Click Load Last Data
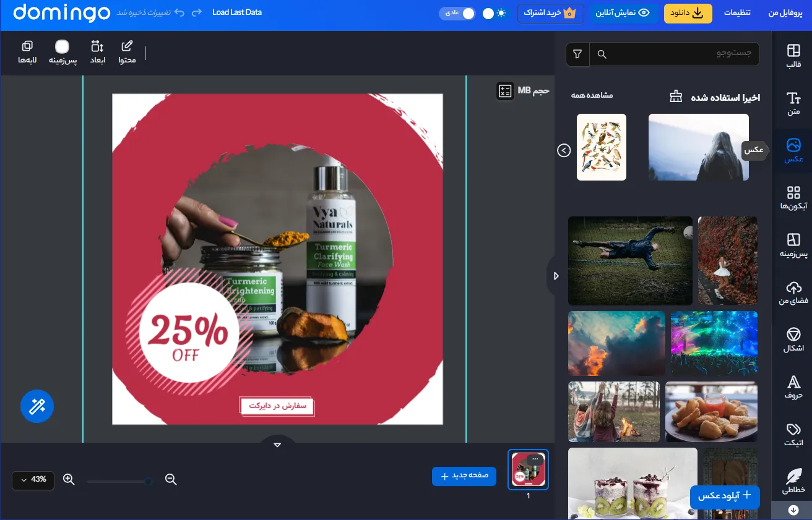The width and height of the screenshot is (812, 520). point(237,12)
